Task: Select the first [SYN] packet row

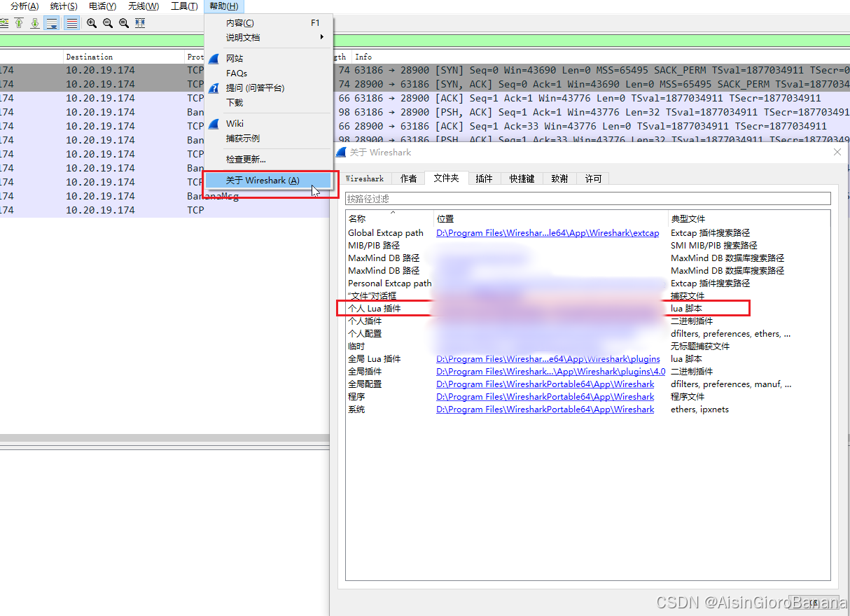Action: click(425, 70)
